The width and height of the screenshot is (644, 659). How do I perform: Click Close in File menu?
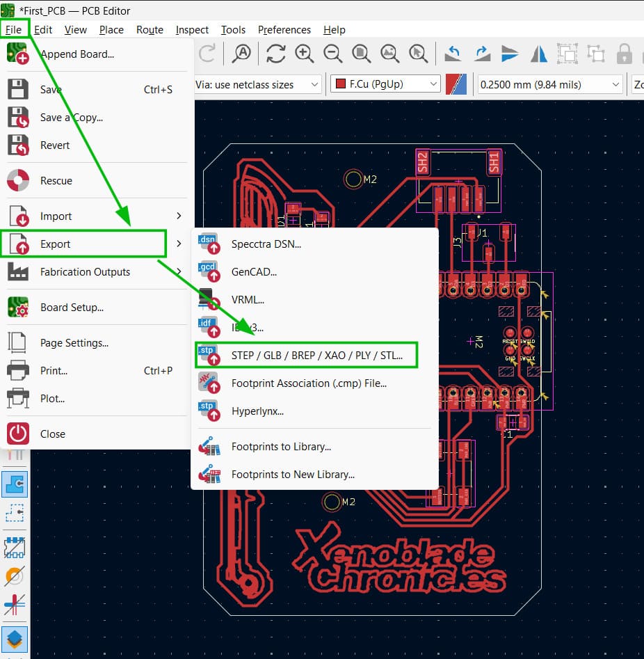(x=97, y=434)
